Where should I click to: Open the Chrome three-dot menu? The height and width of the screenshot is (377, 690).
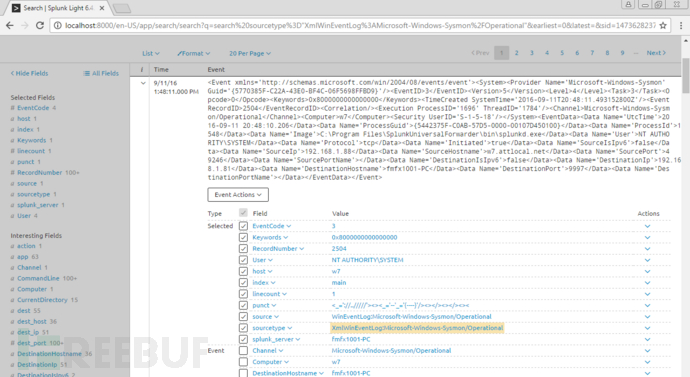click(681, 26)
